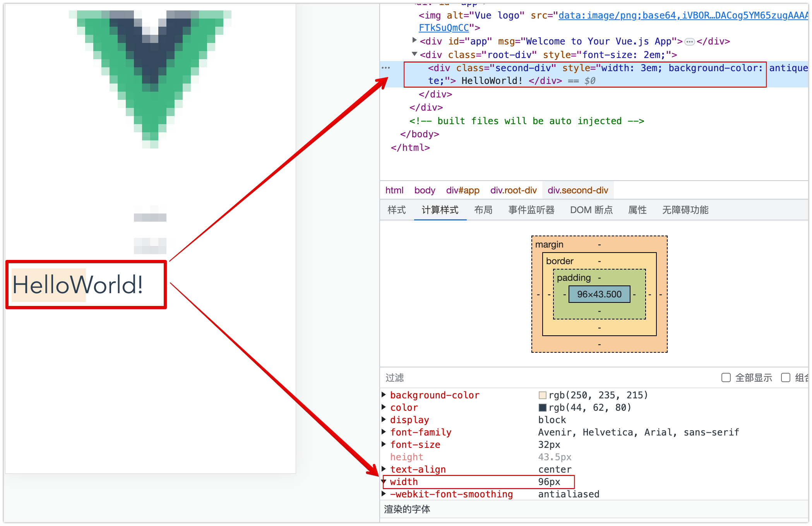Switch to the 样式 tab
Screen dimensions: 812x526
pos(397,210)
